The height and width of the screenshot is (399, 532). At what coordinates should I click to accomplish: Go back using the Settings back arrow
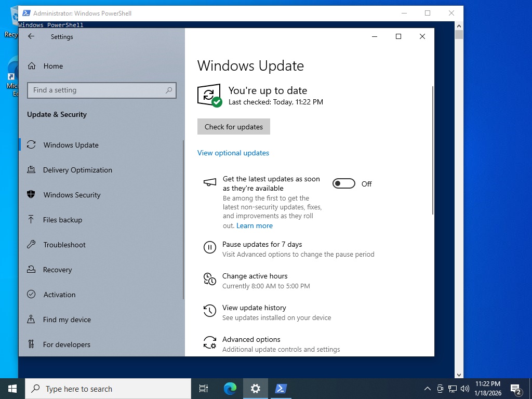point(31,36)
